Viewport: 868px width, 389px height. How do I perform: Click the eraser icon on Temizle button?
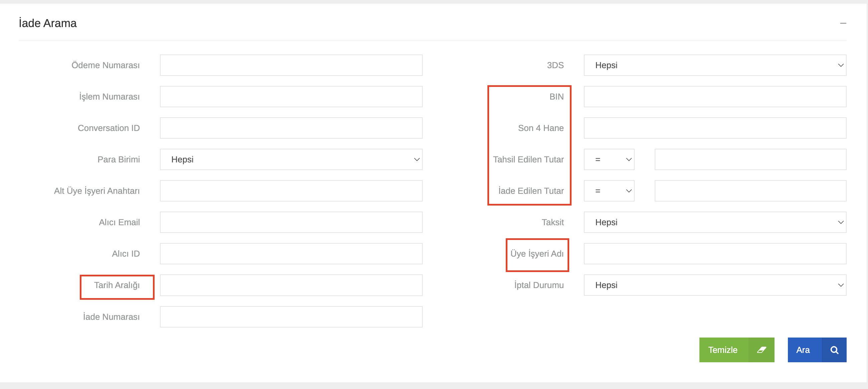tap(761, 350)
